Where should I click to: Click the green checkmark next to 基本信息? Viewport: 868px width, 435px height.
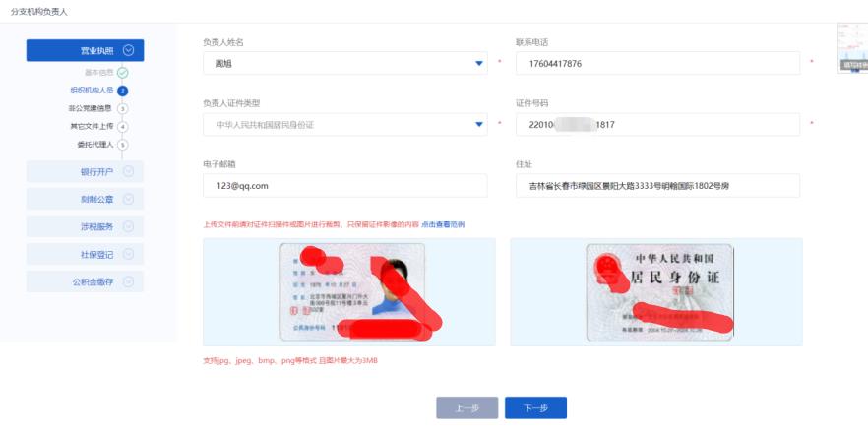[x=123, y=73]
